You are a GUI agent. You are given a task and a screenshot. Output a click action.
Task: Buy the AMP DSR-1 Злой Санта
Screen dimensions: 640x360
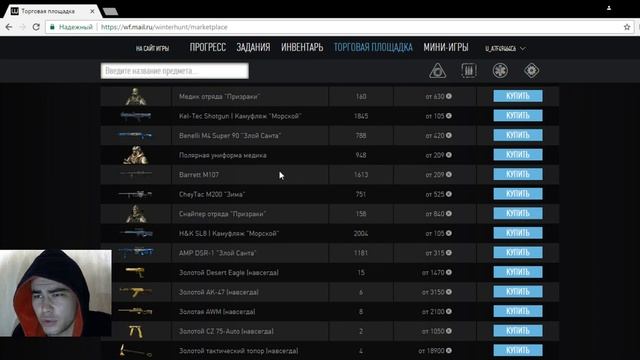[x=518, y=253]
